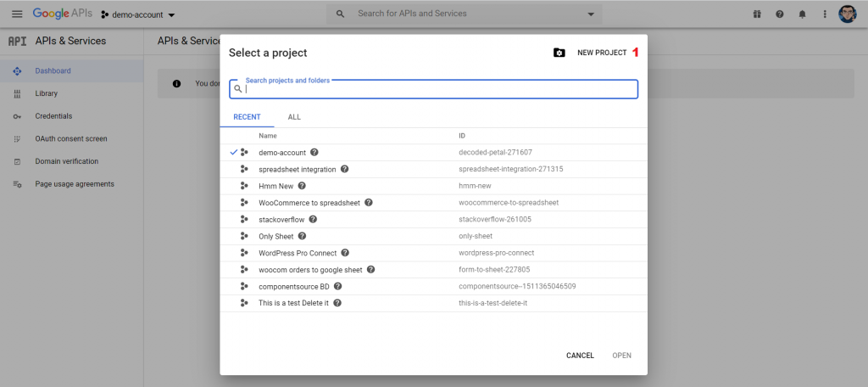Click help icon next to This is a test Delete it
The image size is (868, 387).
(337, 303)
